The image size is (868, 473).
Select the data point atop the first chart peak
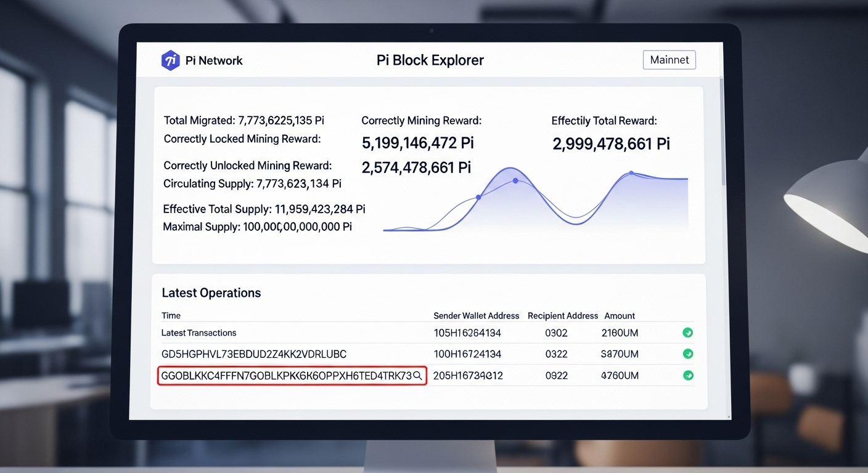click(515, 180)
